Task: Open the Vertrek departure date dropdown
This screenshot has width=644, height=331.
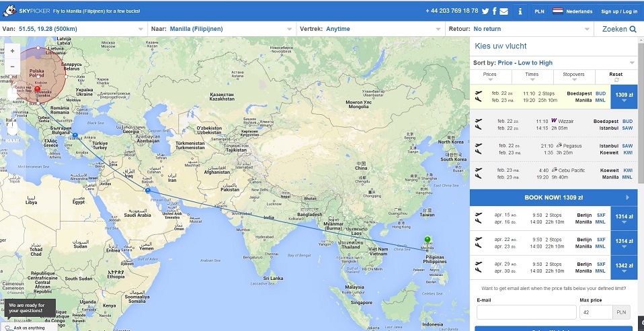Action: pyautogui.click(x=371, y=29)
